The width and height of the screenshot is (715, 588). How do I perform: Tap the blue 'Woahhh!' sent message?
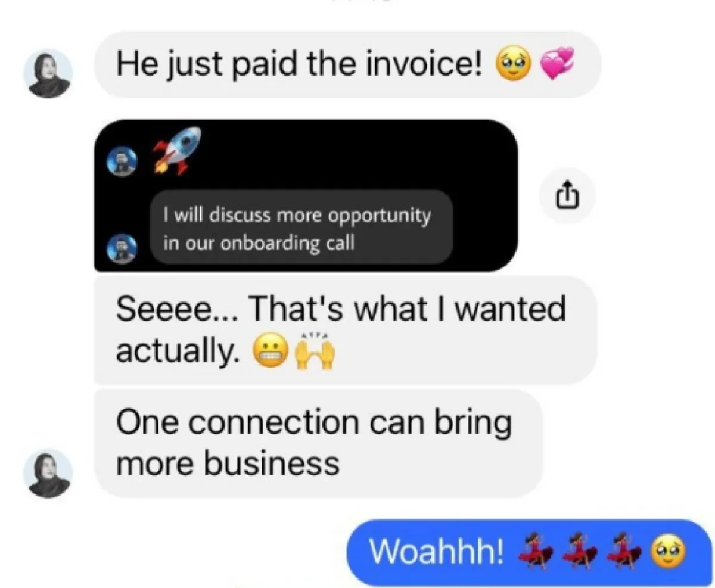pyautogui.click(x=529, y=552)
